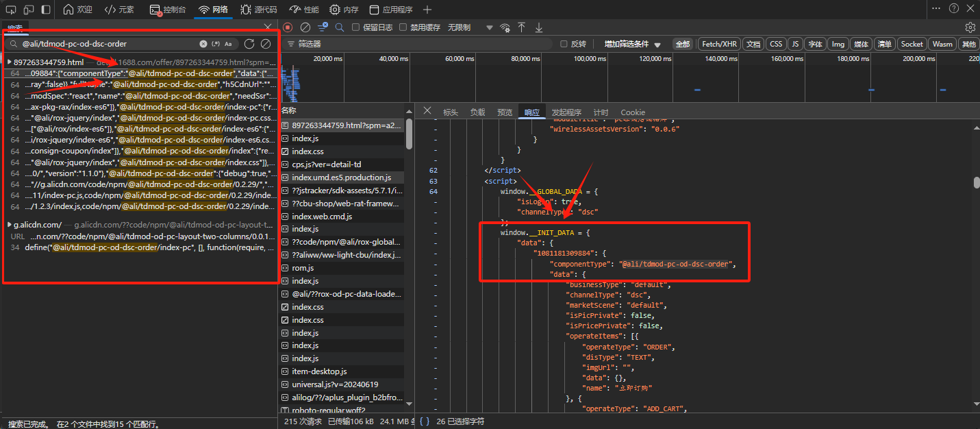Open the 应用程序 application tab
This screenshot has width=980, height=429.
pos(391,10)
